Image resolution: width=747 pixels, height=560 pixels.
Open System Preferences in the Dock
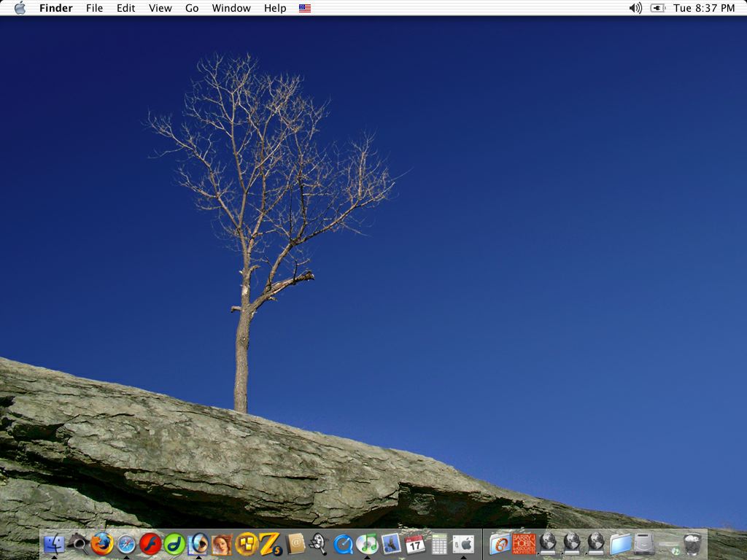pyautogui.click(x=463, y=544)
